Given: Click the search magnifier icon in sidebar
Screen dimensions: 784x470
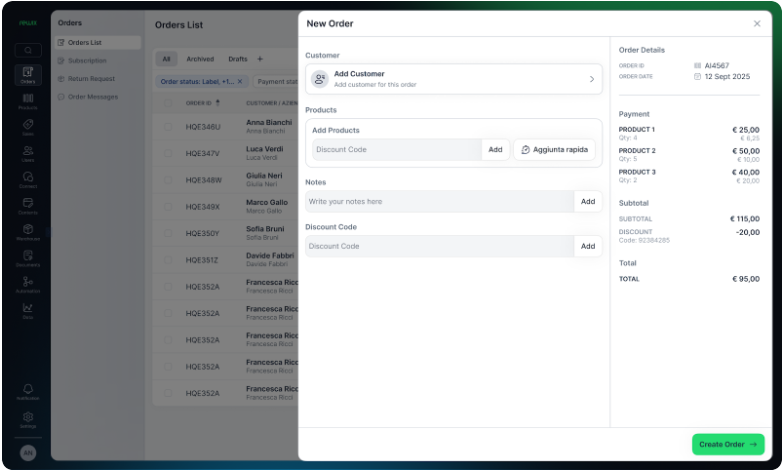Looking at the screenshot, I should pos(28,50).
